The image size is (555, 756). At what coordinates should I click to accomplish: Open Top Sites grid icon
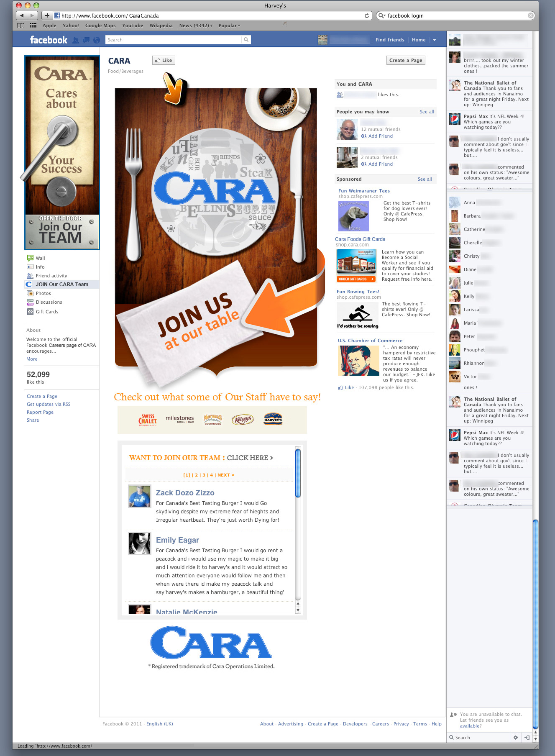pos(33,26)
